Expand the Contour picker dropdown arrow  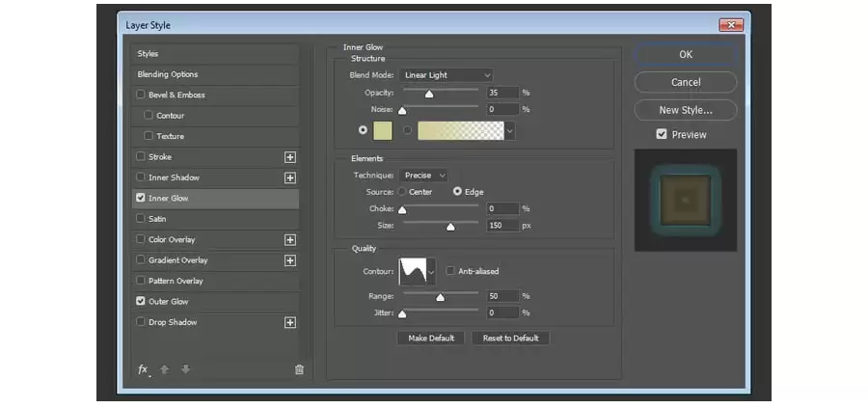click(431, 272)
